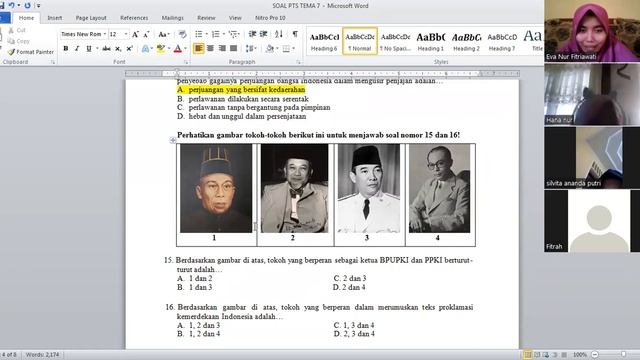Toggle subscript formatting
This screenshot has height=360, width=640.
click(x=118, y=49)
